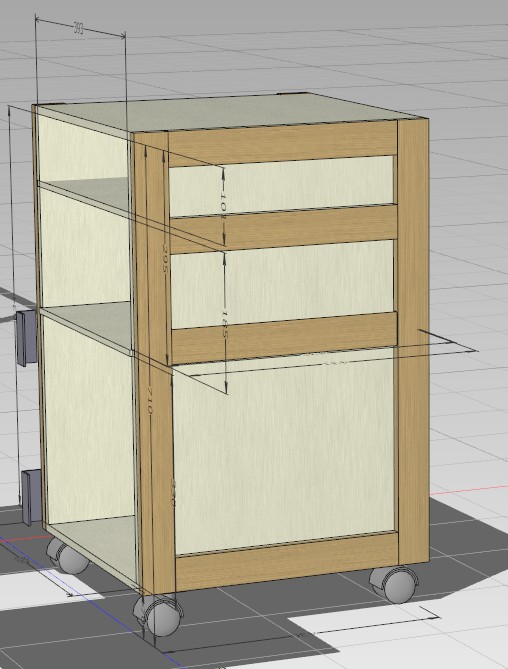Image resolution: width=508 pixels, height=669 pixels.
Task: Select the rear-left caster wheel
Action: (x=69, y=556)
